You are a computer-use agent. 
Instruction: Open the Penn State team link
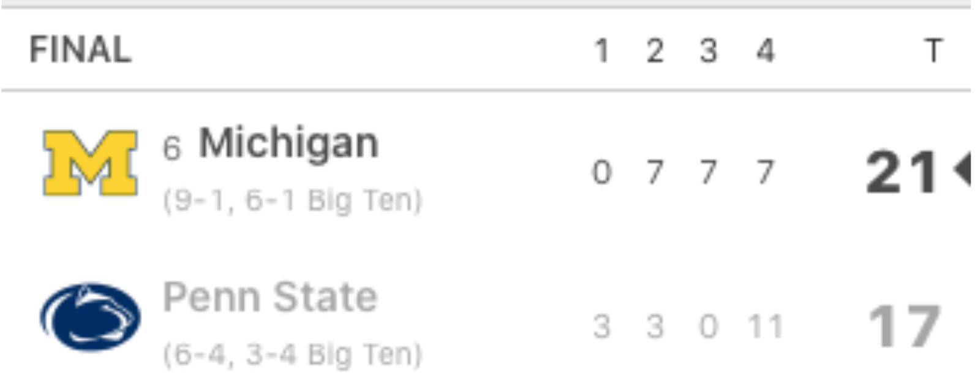pos(269,297)
